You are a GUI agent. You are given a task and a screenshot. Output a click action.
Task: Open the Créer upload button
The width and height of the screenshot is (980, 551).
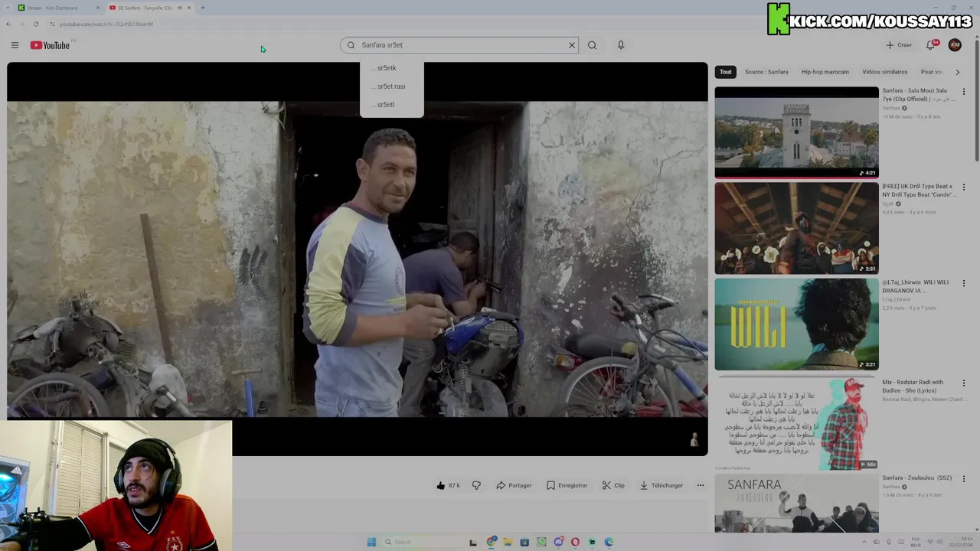pyautogui.click(x=899, y=45)
